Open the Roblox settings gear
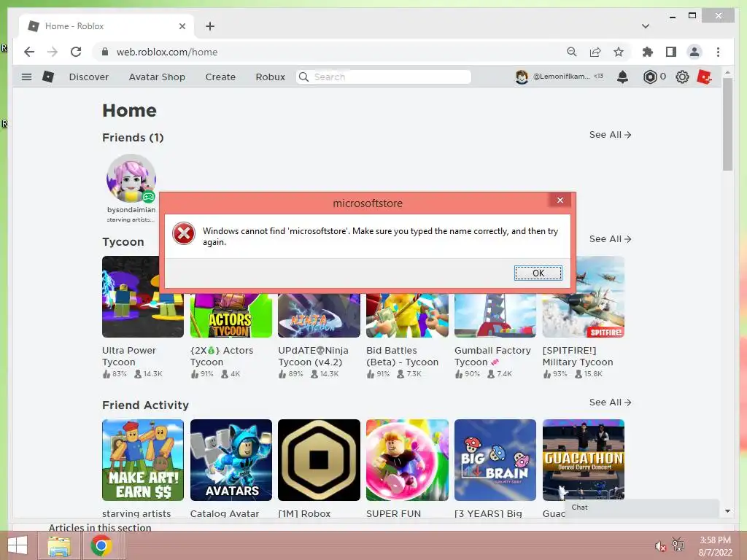Image resolution: width=747 pixels, height=560 pixels. (682, 77)
